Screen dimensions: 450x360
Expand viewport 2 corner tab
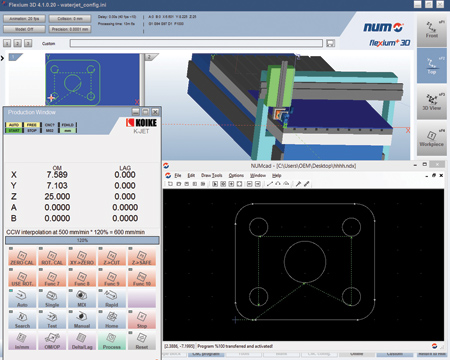[151, 57]
